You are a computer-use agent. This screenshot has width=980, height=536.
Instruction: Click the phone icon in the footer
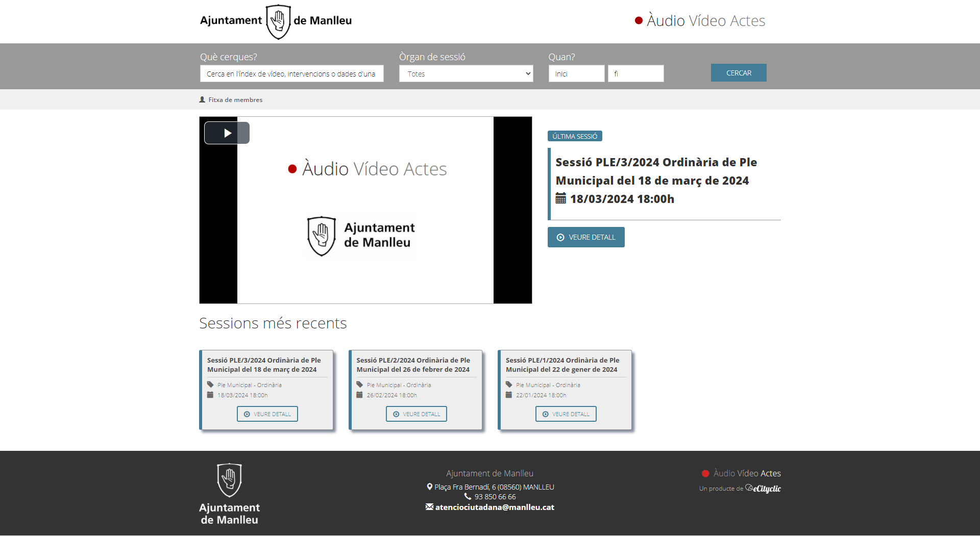(468, 496)
